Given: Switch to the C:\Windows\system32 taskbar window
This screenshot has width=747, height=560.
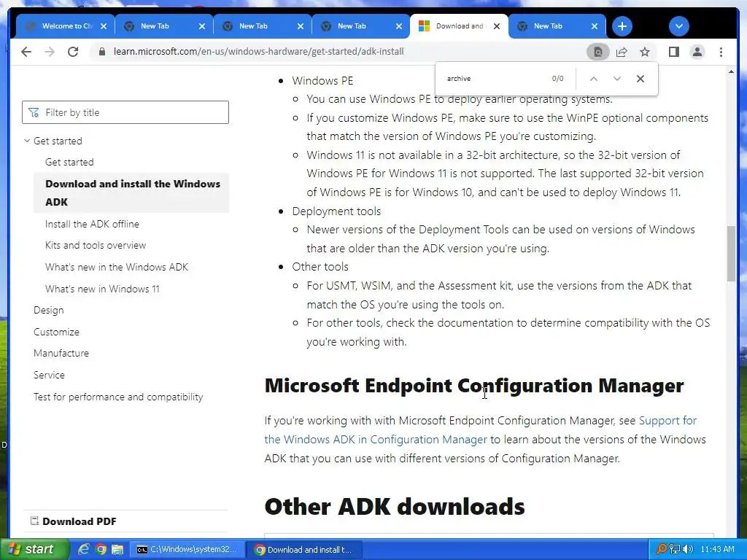Looking at the screenshot, I should coord(187,550).
